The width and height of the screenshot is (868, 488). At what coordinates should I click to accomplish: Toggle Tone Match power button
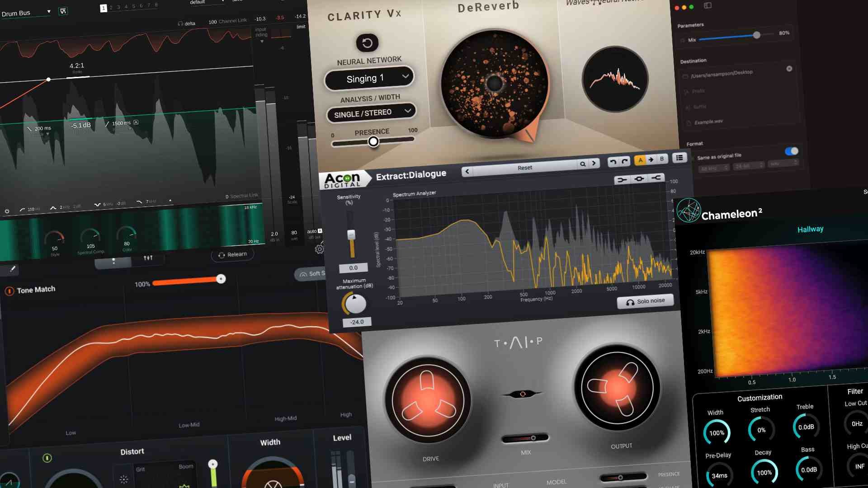pyautogui.click(x=9, y=291)
